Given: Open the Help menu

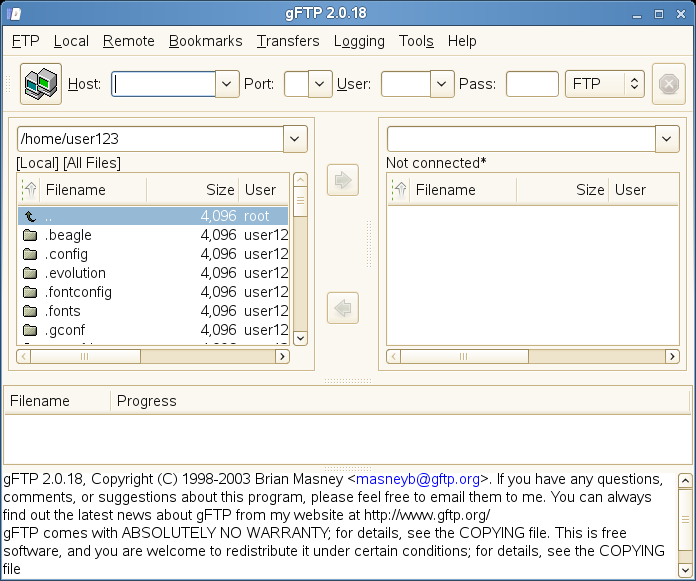Looking at the screenshot, I should [x=462, y=41].
